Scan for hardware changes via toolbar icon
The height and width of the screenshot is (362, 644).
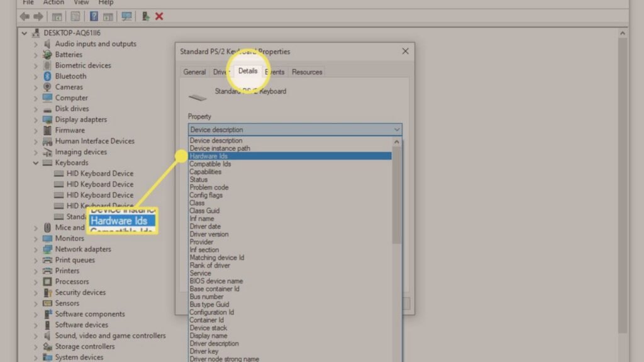click(x=127, y=16)
